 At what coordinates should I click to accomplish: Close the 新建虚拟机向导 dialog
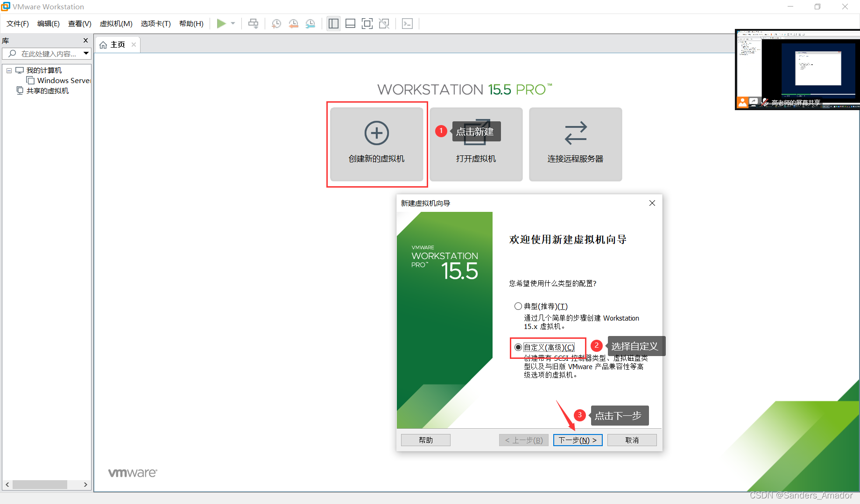pos(652,203)
